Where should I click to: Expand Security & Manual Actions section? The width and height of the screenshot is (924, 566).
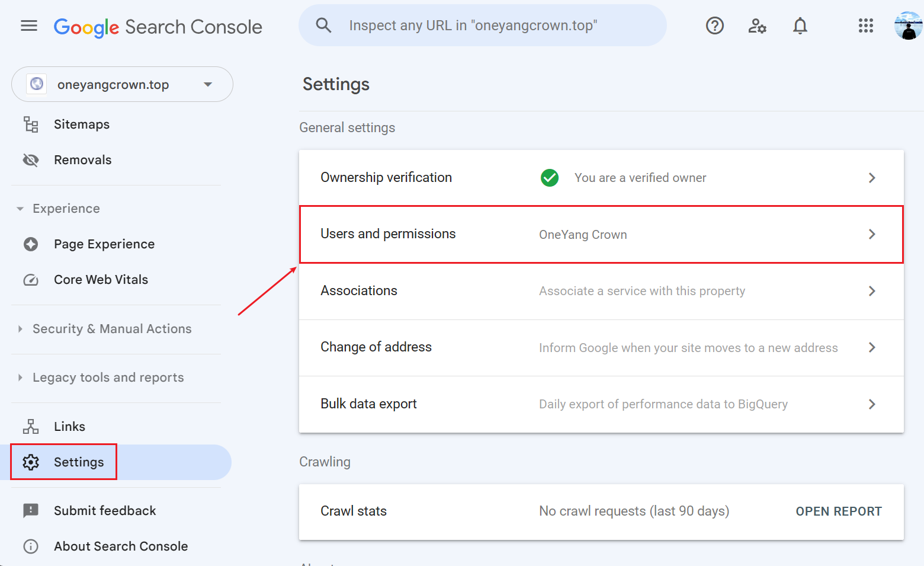pos(21,329)
